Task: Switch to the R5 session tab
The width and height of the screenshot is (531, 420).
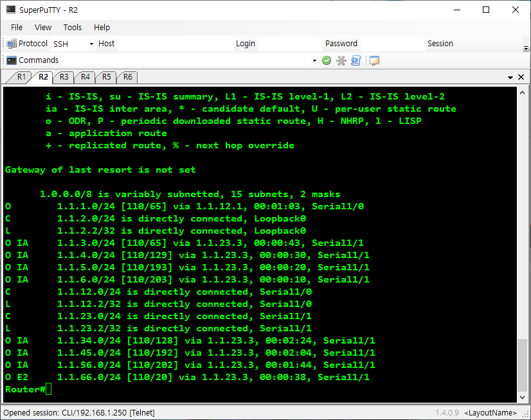Action: (x=106, y=77)
